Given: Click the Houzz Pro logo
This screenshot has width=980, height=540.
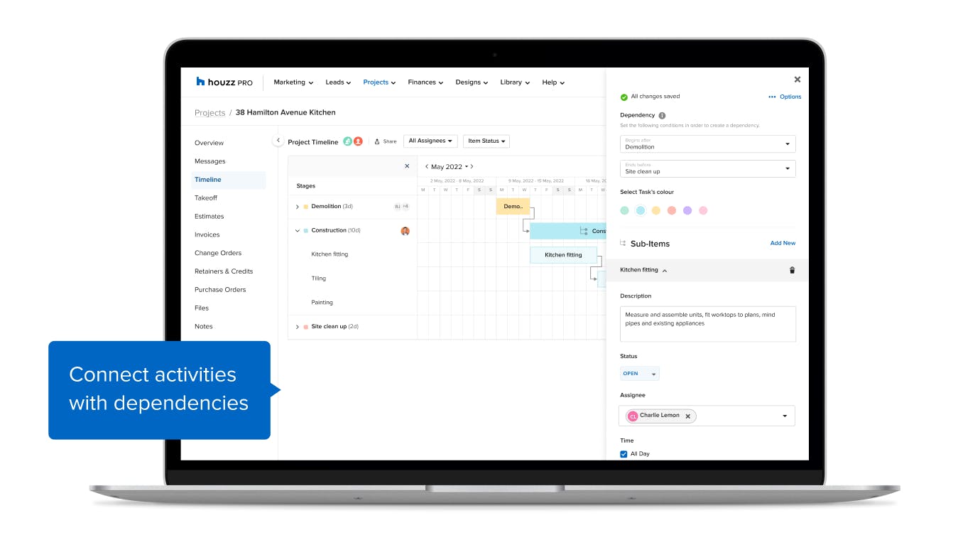Looking at the screenshot, I should [x=224, y=82].
